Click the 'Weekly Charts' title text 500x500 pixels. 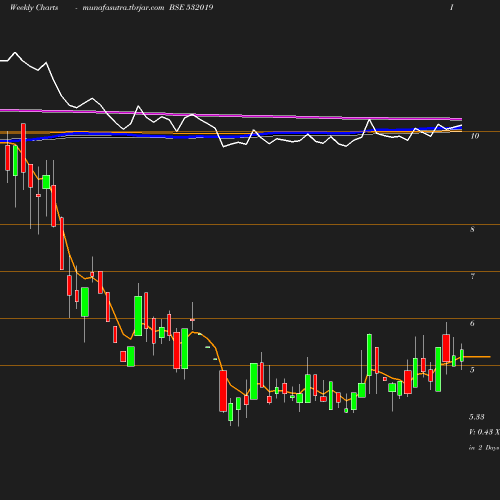click(34, 8)
